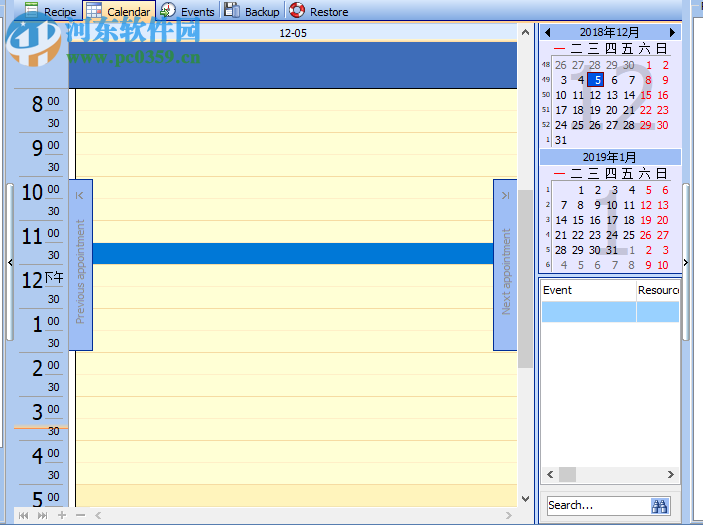Click the minus remove icon at bottom
The width and height of the screenshot is (703, 526).
[x=80, y=515]
